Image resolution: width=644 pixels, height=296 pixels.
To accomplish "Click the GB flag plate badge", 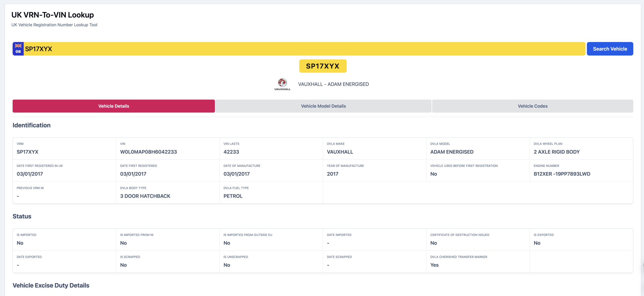I will pyautogui.click(x=18, y=49).
